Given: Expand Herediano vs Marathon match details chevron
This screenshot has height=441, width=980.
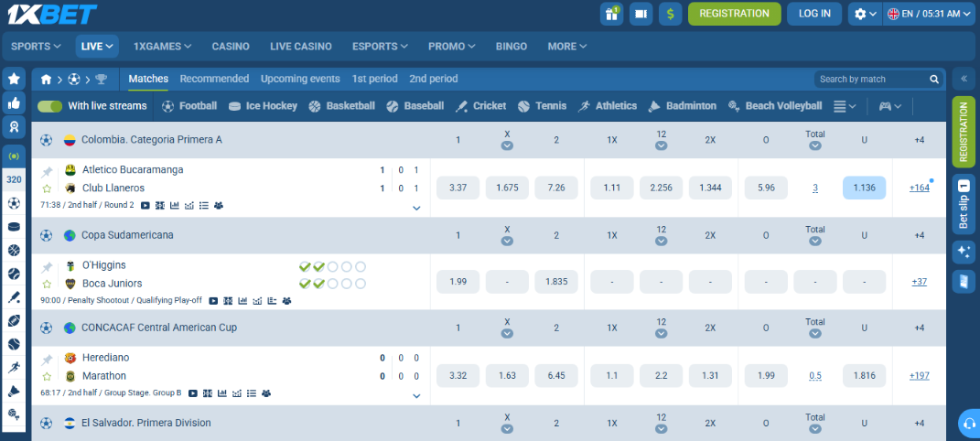Looking at the screenshot, I should [x=417, y=396].
